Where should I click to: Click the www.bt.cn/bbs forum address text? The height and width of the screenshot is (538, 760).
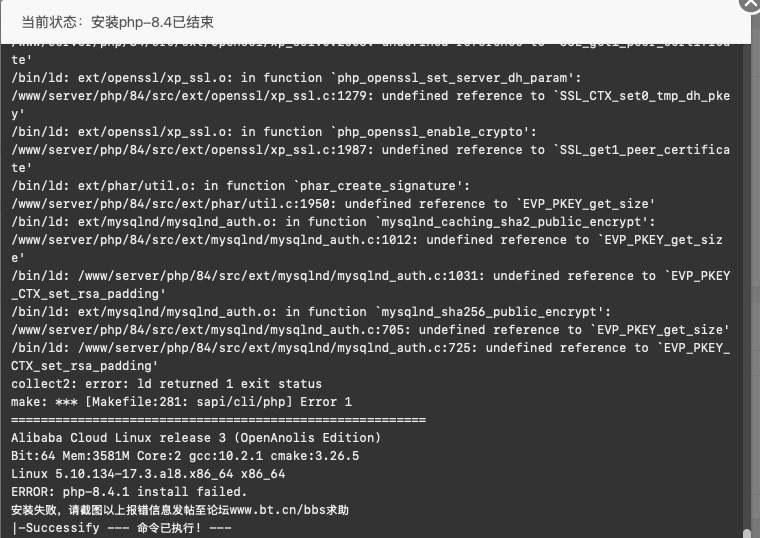click(x=282, y=510)
